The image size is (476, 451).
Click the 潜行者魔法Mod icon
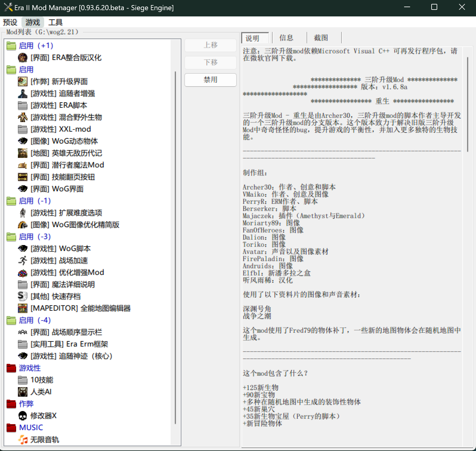tap(23, 165)
